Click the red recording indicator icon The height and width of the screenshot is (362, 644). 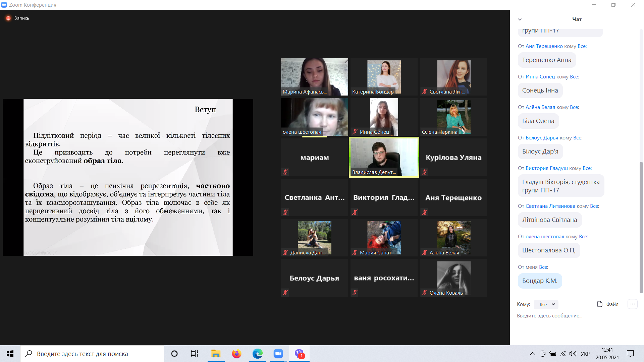pyautogui.click(x=8, y=18)
